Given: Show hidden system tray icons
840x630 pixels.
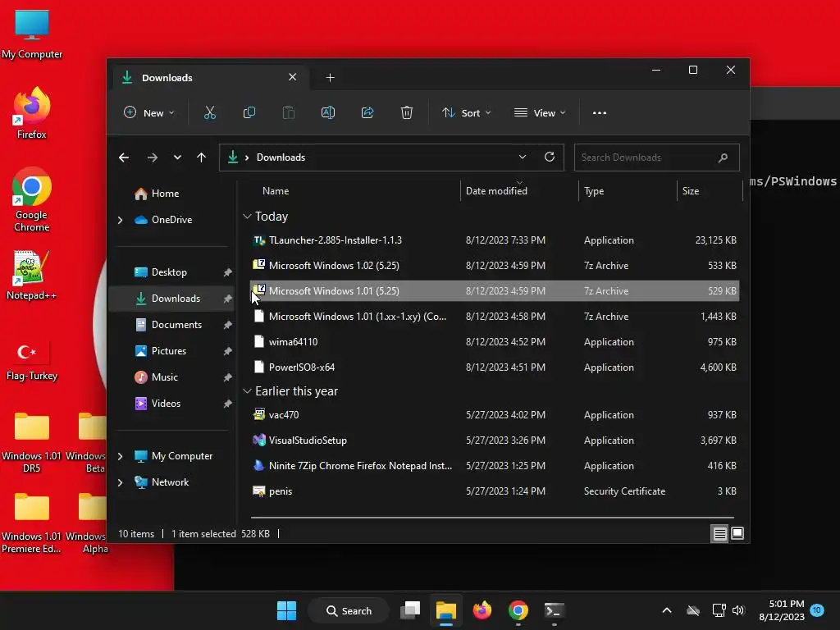Looking at the screenshot, I should tap(666, 610).
